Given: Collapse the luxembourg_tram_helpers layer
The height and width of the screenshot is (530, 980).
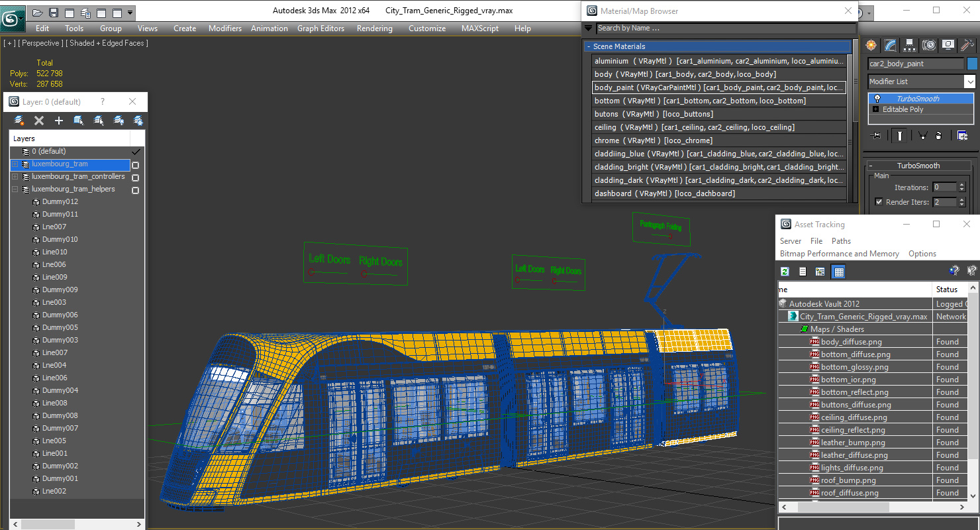Looking at the screenshot, I should tap(15, 189).
